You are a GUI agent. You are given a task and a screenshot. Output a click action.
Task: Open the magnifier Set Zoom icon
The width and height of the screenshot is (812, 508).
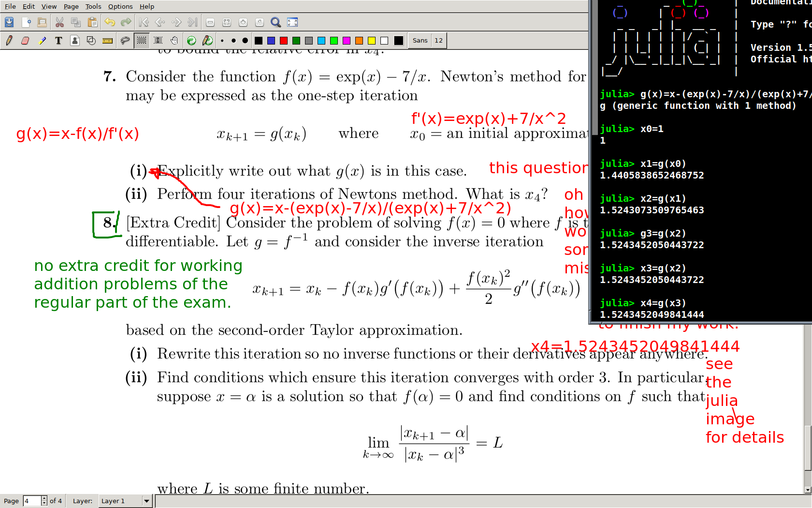(275, 22)
